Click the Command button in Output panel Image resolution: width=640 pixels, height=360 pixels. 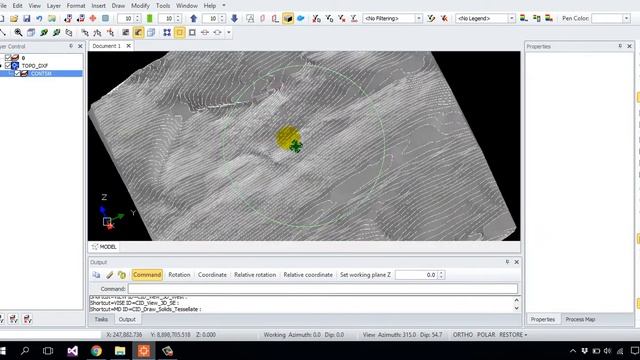click(147, 275)
